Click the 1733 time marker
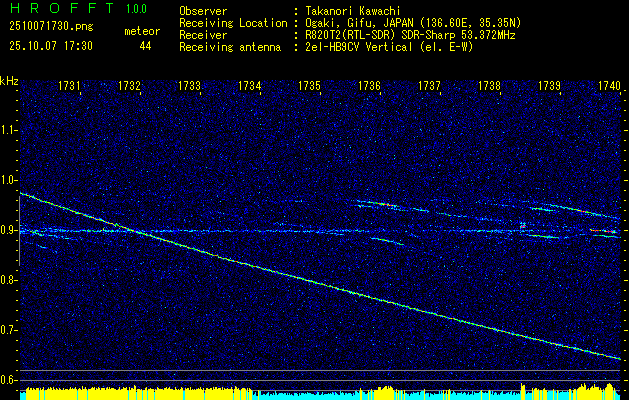The width and height of the screenshot is (629, 400). [x=189, y=85]
